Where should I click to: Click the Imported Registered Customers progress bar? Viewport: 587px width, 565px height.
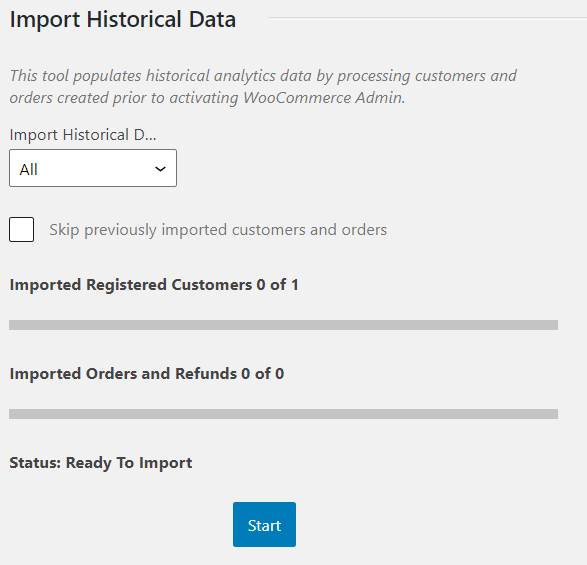pos(283,325)
